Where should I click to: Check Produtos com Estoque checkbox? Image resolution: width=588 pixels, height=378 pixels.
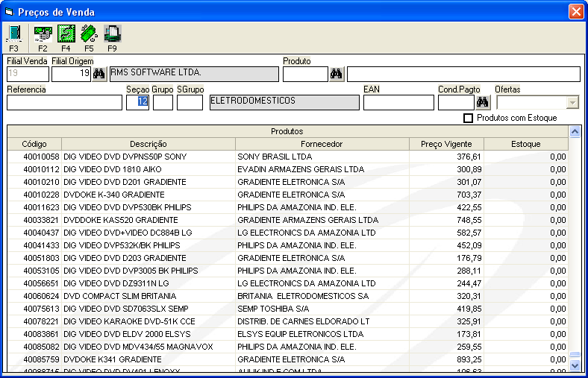point(468,118)
